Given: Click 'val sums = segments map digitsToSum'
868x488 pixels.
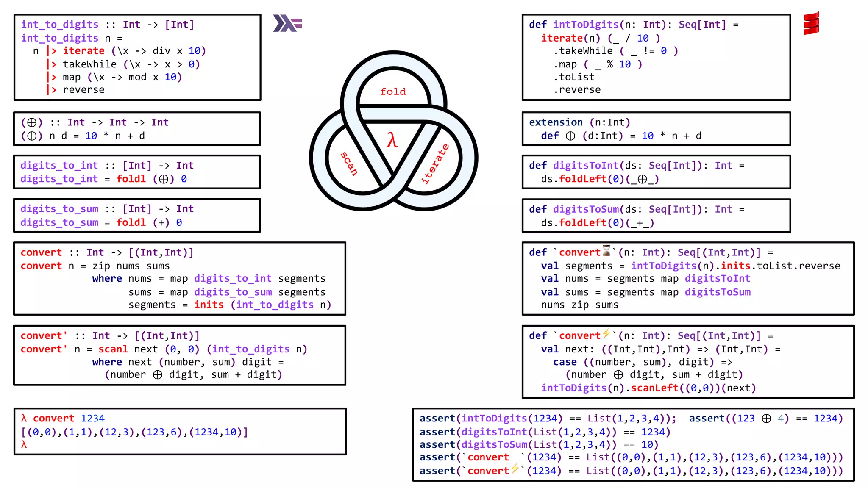Looking at the screenshot, I should 645,292.
